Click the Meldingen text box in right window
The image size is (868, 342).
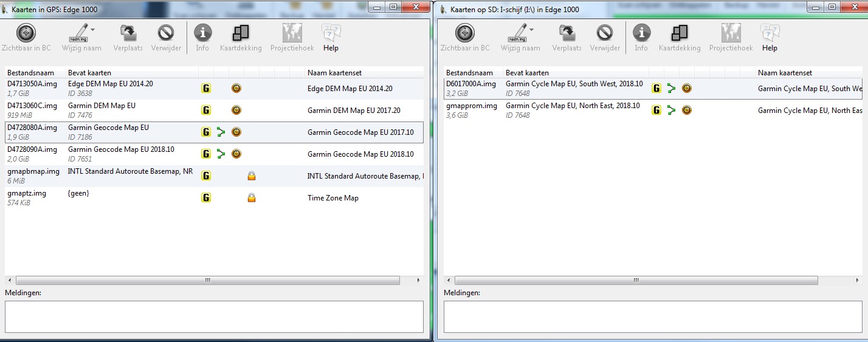tap(652, 316)
